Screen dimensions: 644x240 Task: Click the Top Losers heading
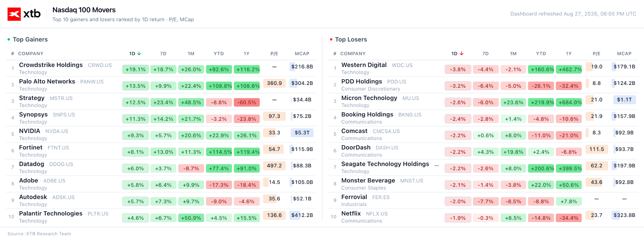[x=351, y=40]
